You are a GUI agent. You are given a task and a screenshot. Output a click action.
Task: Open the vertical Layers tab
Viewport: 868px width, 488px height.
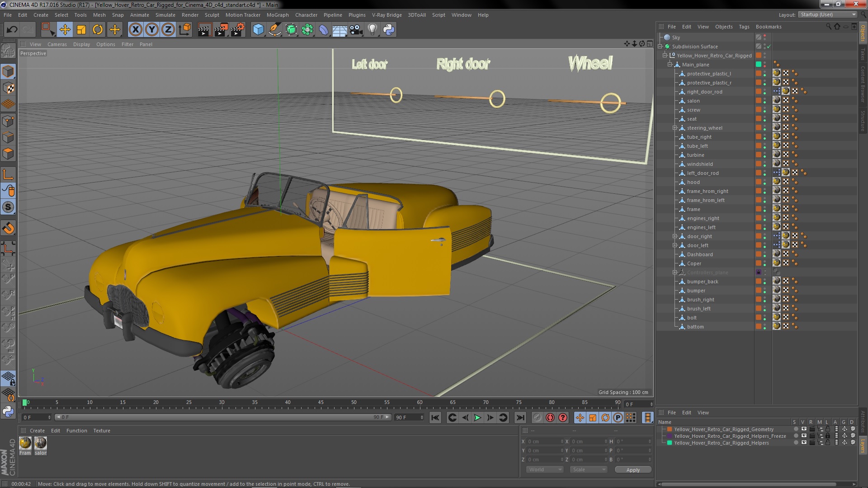coord(863,446)
